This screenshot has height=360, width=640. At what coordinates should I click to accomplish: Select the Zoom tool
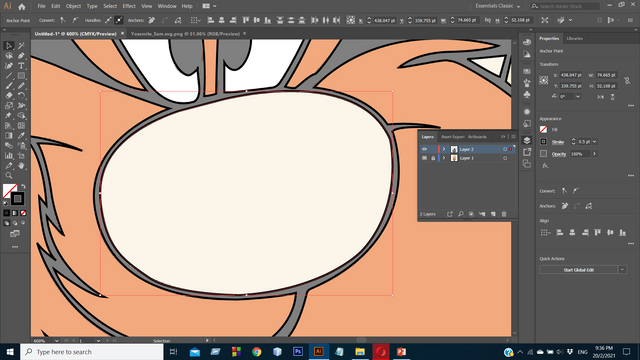9,176
